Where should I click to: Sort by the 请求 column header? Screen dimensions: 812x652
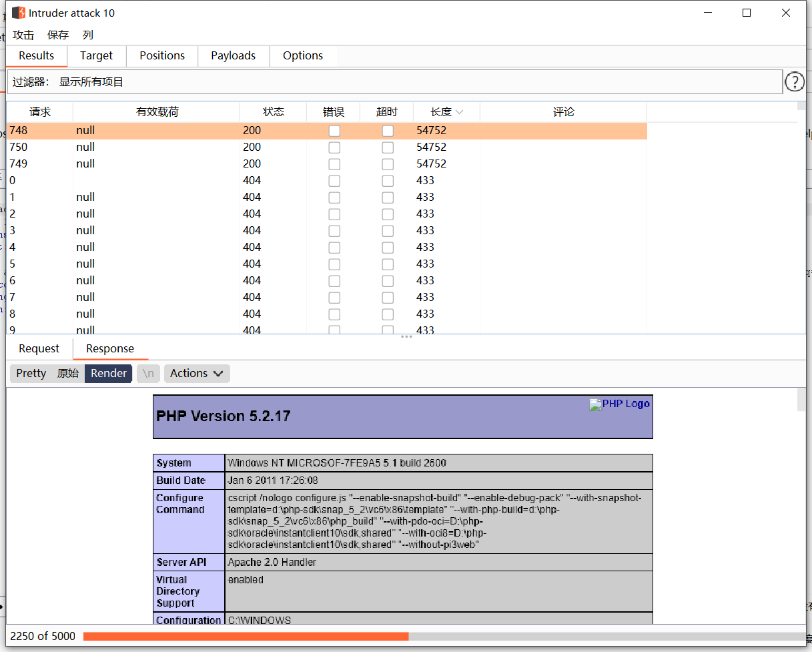coord(40,112)
